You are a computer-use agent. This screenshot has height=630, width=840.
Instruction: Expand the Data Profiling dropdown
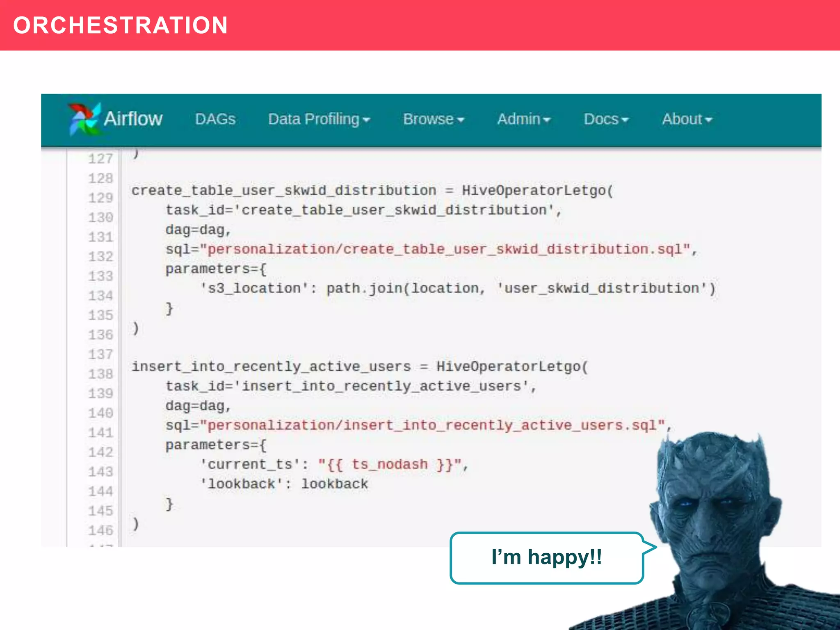tap(314, 119)
